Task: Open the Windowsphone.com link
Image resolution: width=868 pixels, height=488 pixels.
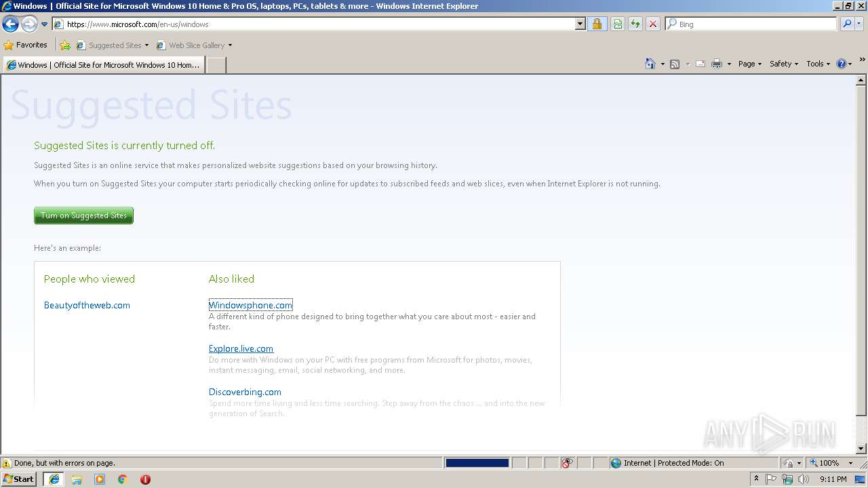Action: point(251,305)
